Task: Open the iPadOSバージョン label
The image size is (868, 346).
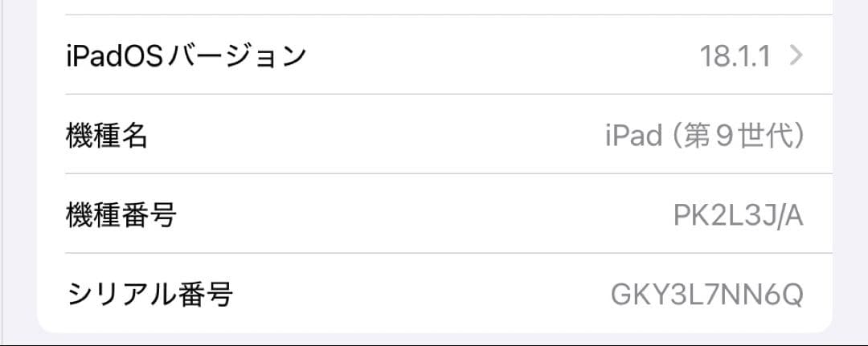Action: coord(186,55)
